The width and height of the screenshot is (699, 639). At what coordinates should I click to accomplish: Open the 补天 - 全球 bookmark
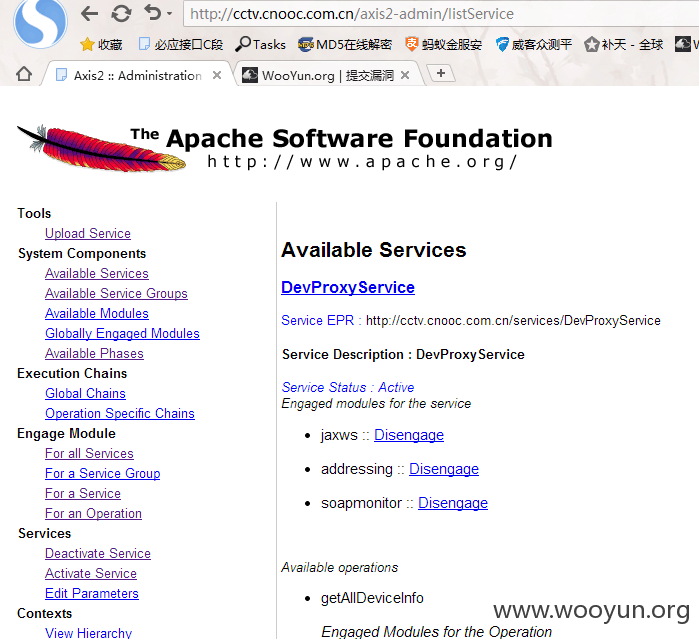[x=624, y=45]
